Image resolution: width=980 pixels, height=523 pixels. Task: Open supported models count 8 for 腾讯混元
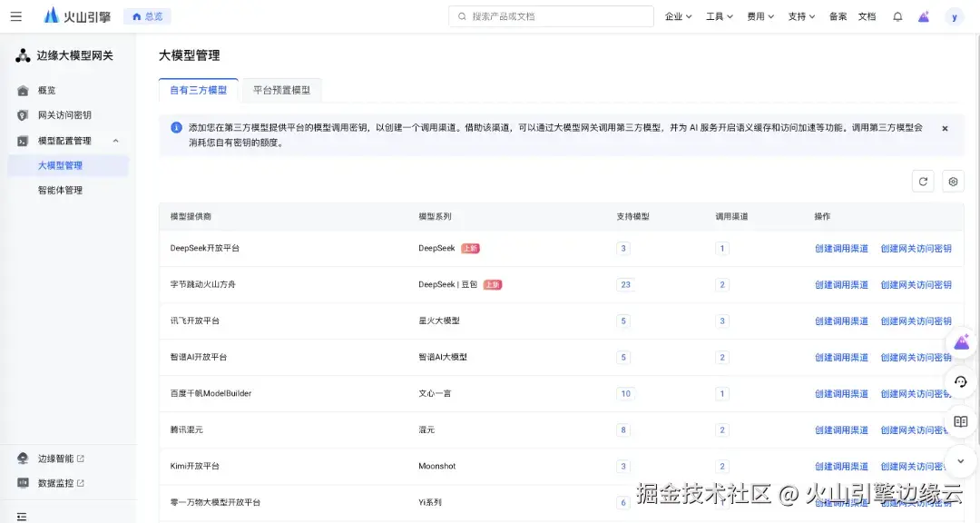tap(623, 429)
